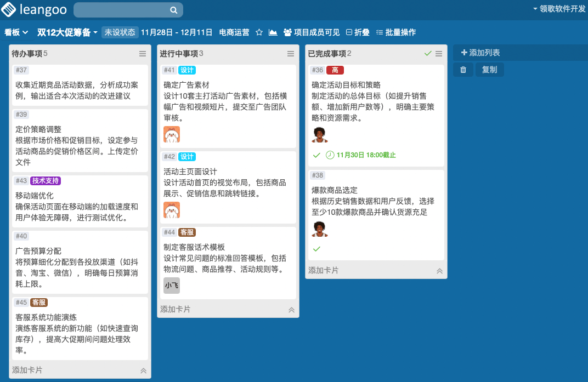588x382 pixels.
Task: Toggle the green check on 已完成事项 header
Action: [428, 54]
